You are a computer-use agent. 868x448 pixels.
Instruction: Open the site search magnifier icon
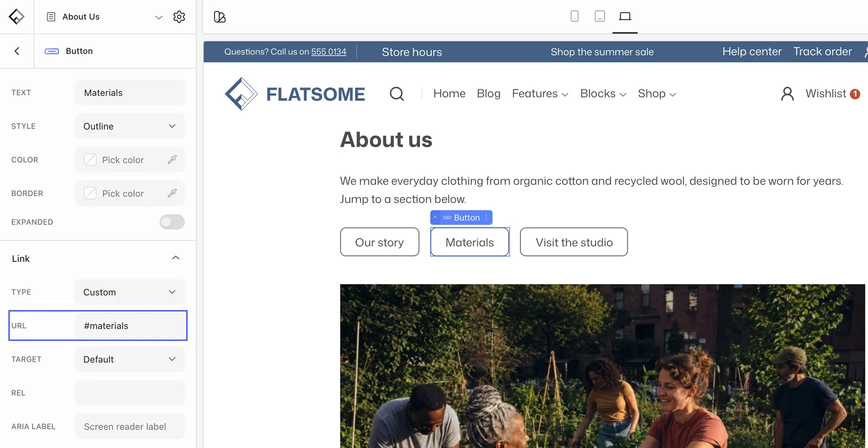click(397, 94)
